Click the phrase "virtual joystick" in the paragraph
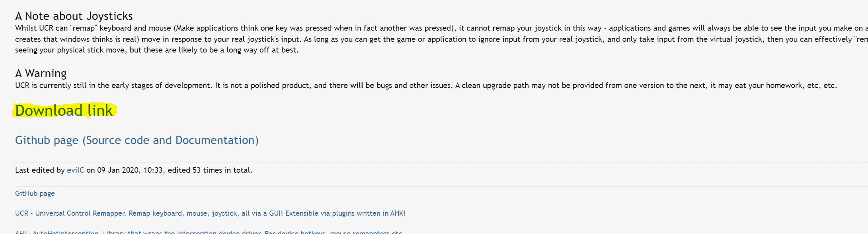868x234 pixels. (x=735, y=39)
